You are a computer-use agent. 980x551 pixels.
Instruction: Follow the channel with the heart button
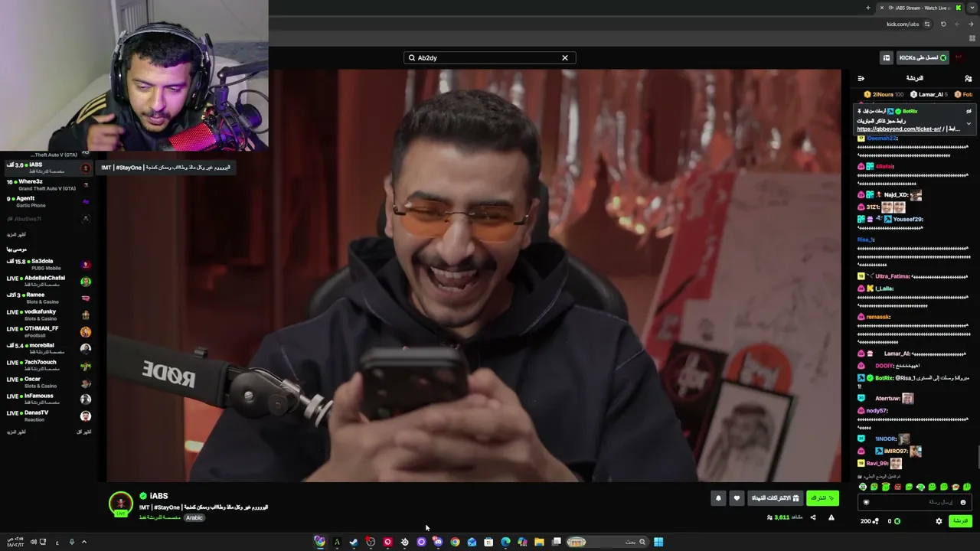[x=737, y=498]
